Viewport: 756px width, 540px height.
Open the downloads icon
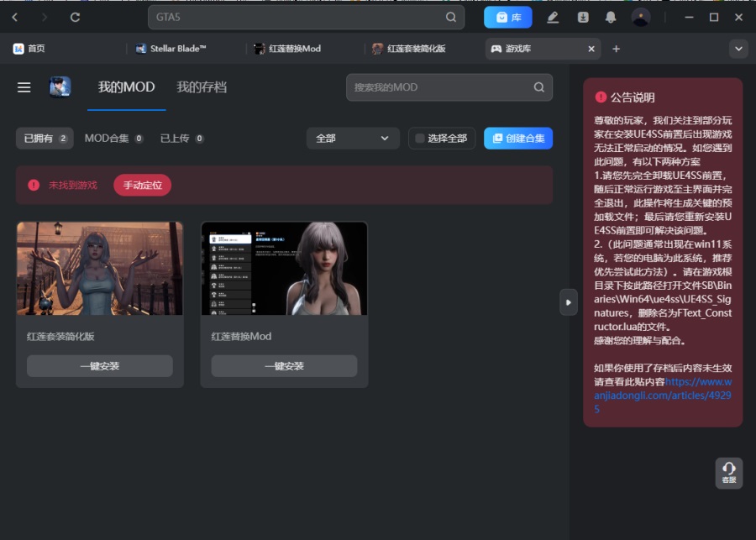coord(583,18)
